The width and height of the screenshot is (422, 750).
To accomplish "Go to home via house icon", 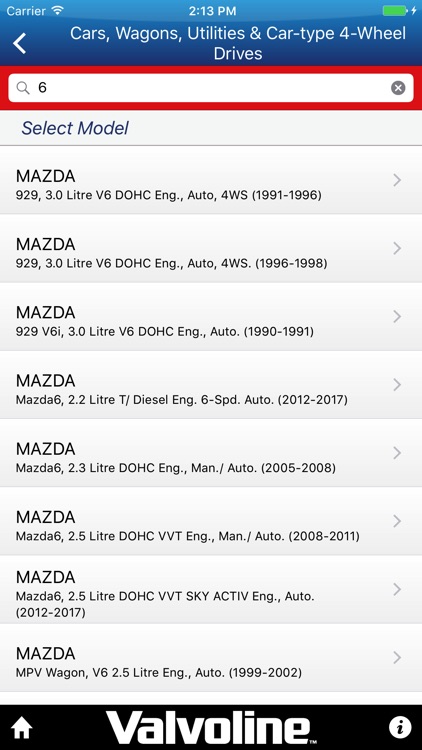I will 22,728.
